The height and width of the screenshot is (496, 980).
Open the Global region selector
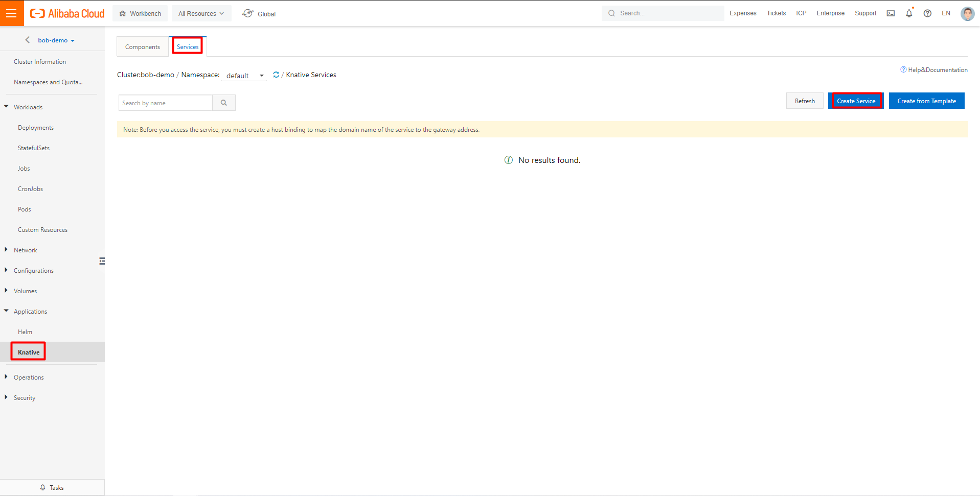pos(259,14)
